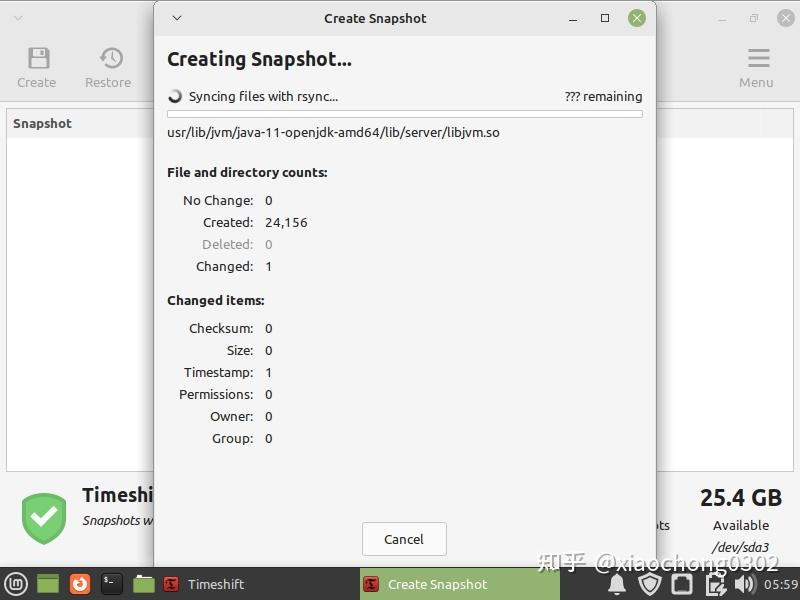The height and width of the screenshot is (600, 800).
Task: Open the Firefox icon on the taskbar
Action: tap(79, 584)
